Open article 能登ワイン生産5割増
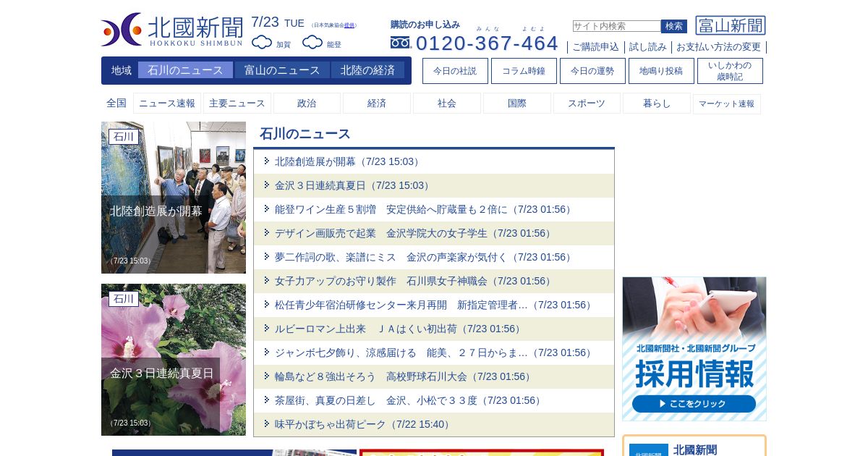 pos(423,209)
